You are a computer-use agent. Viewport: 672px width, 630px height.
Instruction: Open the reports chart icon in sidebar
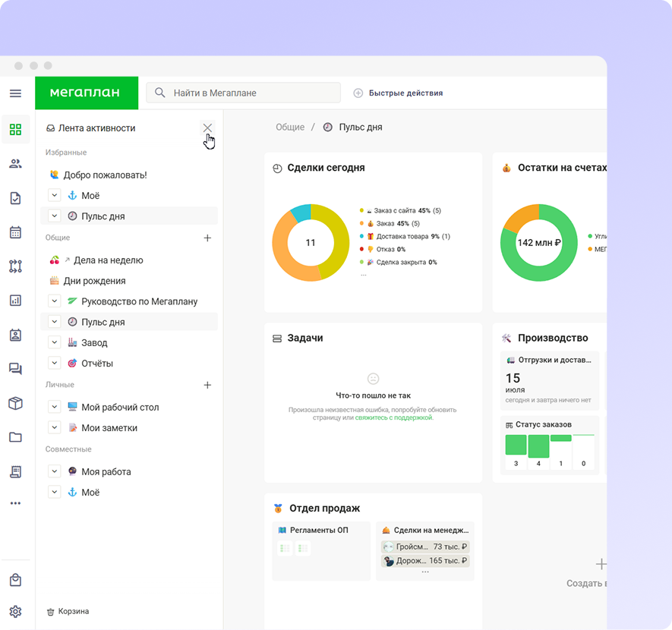[15, 301]
